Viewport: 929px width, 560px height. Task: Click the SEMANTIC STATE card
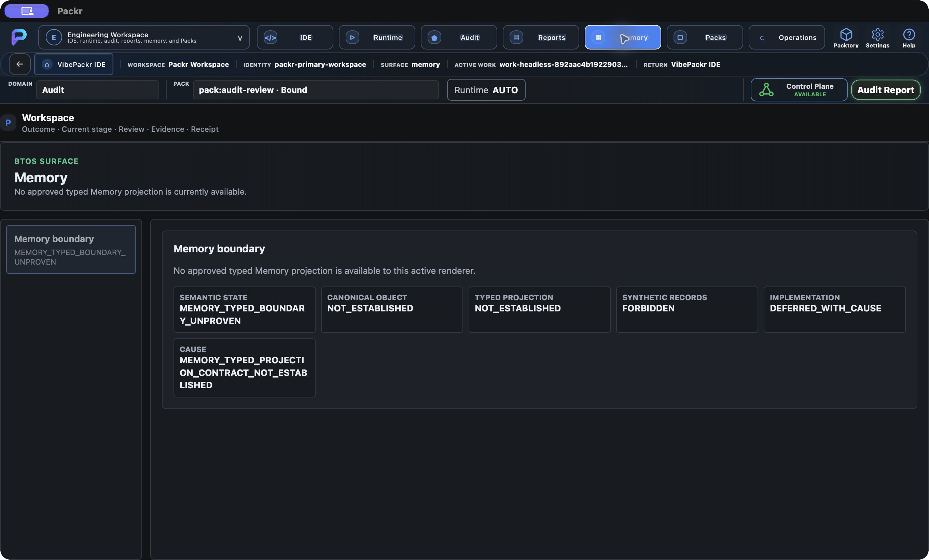tap(244, 310)
